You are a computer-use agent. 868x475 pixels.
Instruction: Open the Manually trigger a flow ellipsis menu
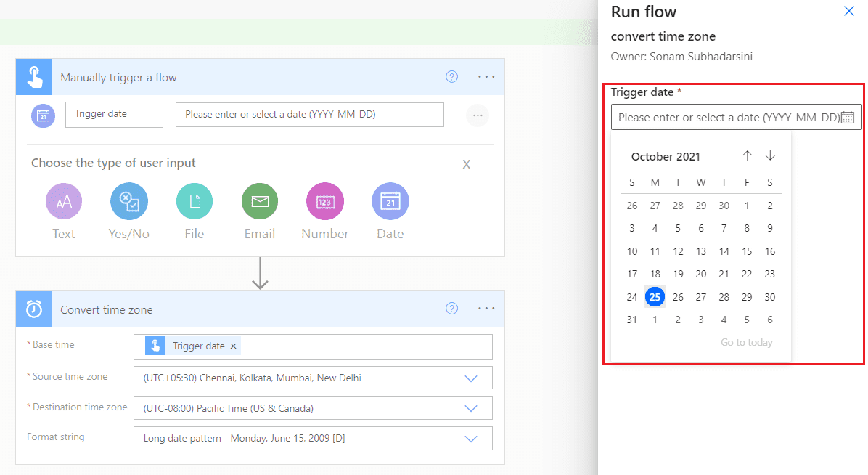tap(486, 76)
